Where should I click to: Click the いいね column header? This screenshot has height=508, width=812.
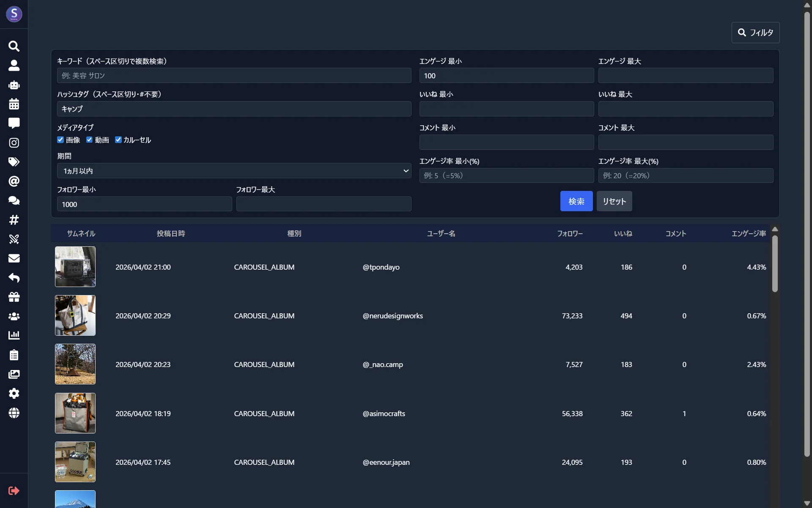click(623, 233)
